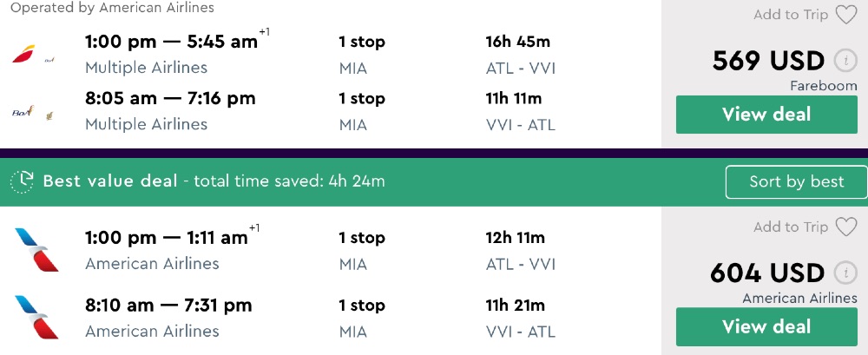Image resolution: width=868 pixels, height=355 pixels.
Task: Click the clock icon in the Best value banner
Action: coord(23,181)
